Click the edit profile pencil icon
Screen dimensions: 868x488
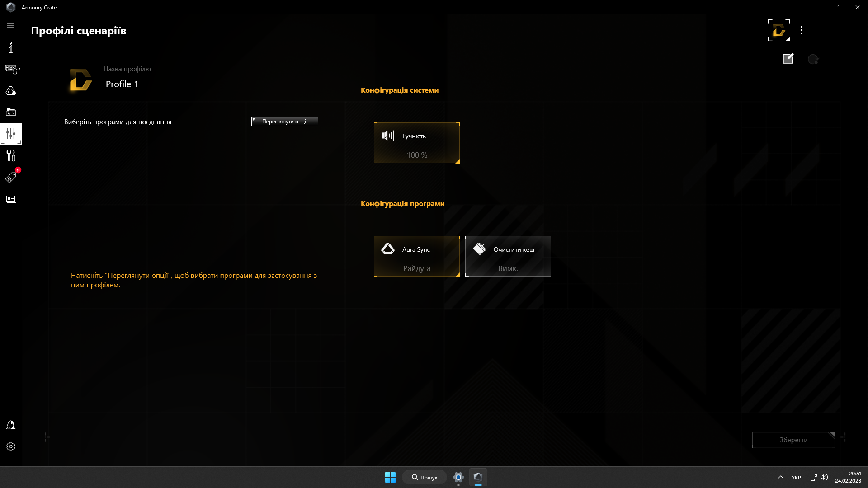(x=788, y=59)
